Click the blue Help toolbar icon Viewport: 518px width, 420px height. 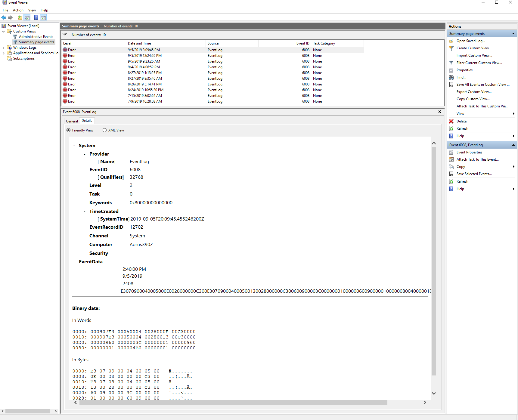(36, 17)
